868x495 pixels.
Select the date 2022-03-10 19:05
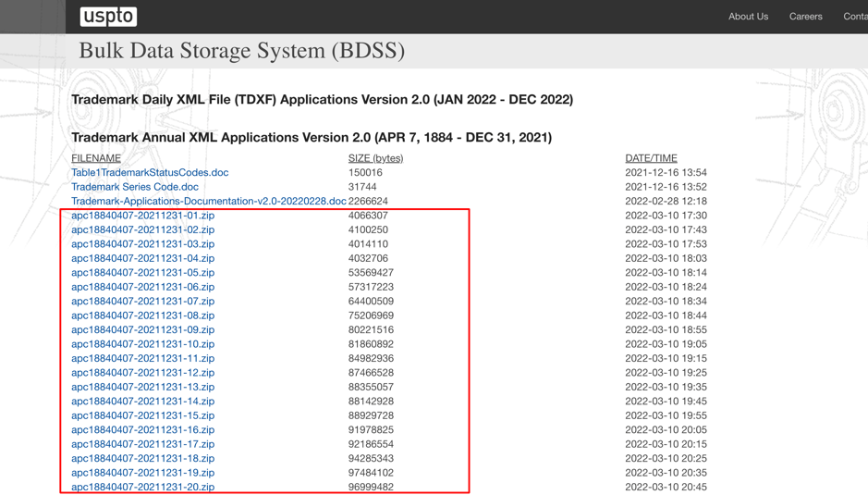(666, 344)
